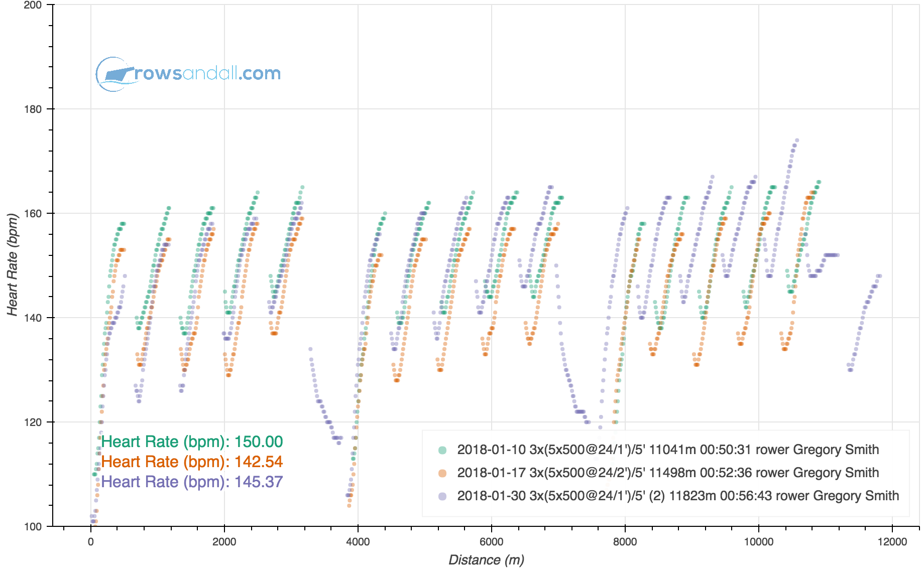Click the highest purple data point in chart
Screen dimensions: 924x572
tap(796, 140)
